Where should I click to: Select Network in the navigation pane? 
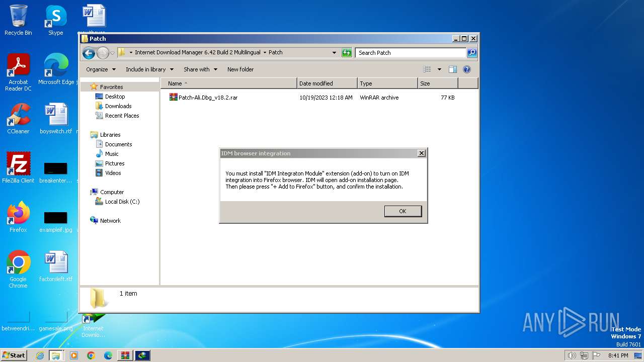tap(110, 221)
